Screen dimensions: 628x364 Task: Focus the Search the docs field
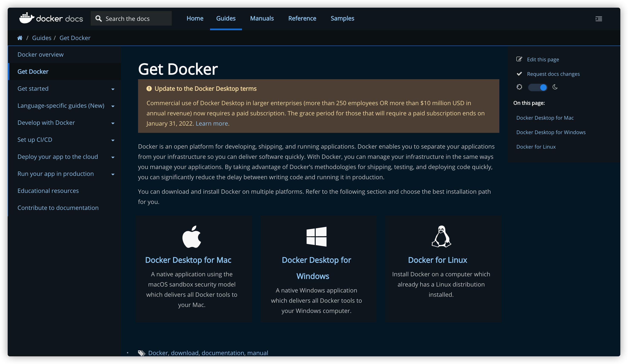point(131,19)
